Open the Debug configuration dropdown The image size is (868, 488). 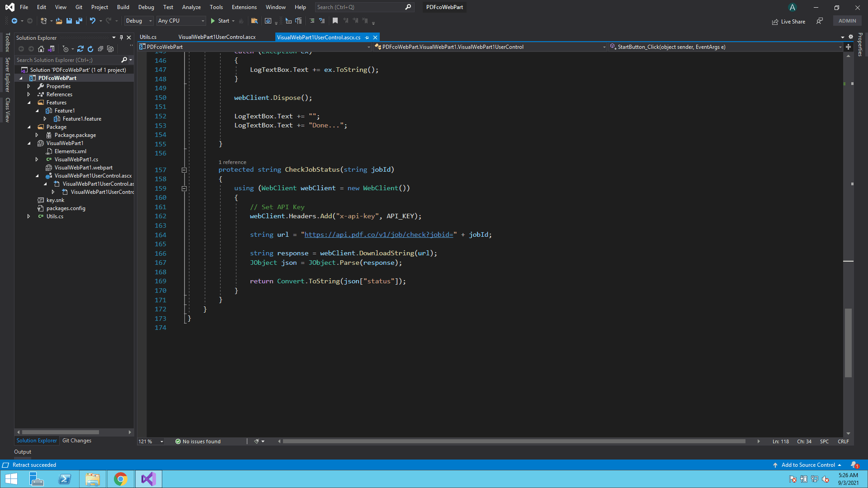139,21
